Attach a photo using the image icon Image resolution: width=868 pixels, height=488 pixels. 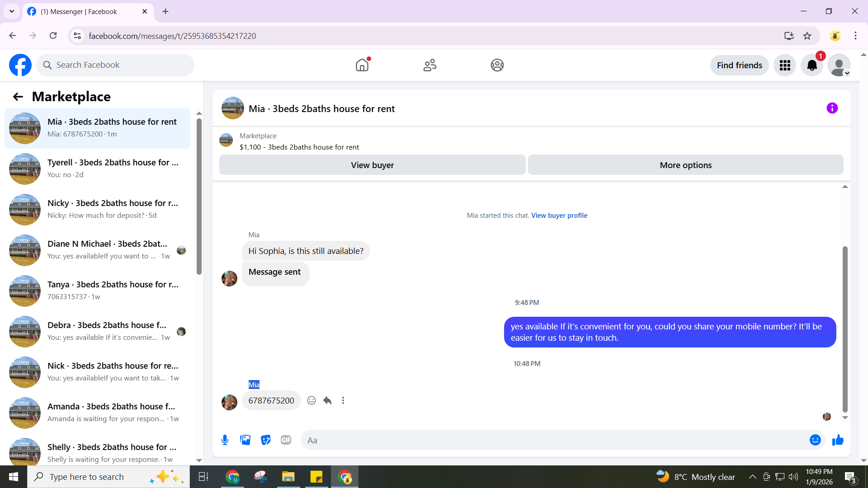(x=245, y=440)
